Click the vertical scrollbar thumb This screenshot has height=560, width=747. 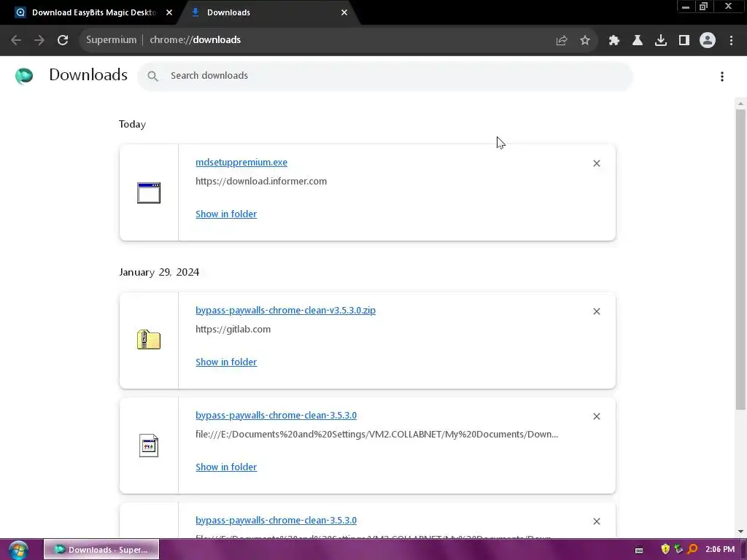[740, 260]
